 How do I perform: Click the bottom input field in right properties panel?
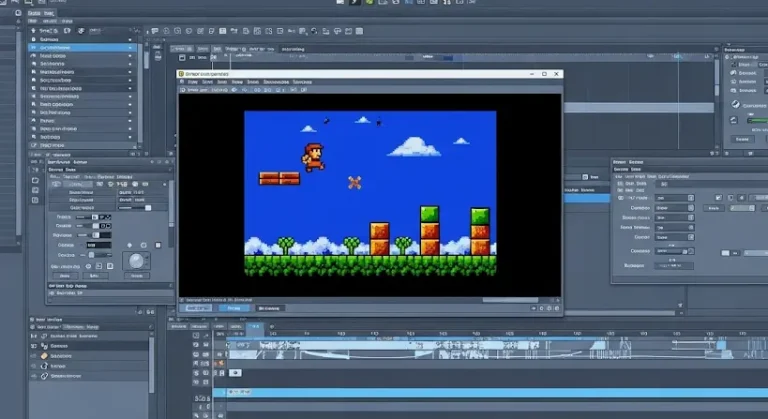pos(674,266)
